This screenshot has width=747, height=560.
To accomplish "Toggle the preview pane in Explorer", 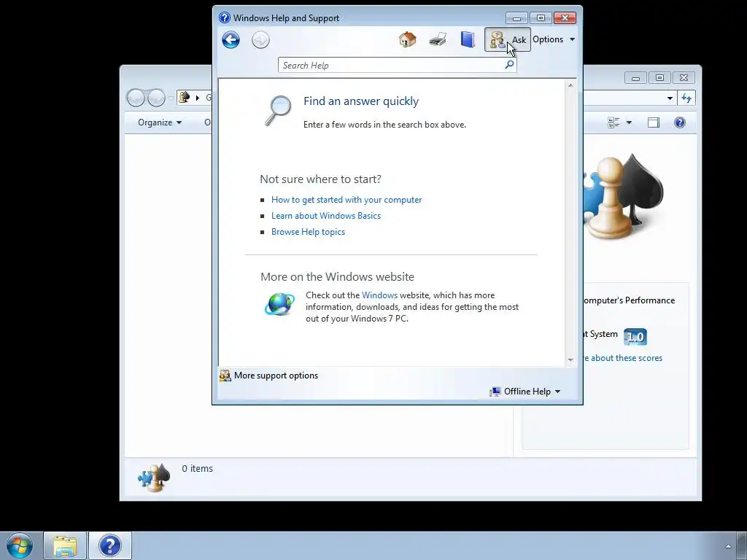I will [x=654, y=122].
